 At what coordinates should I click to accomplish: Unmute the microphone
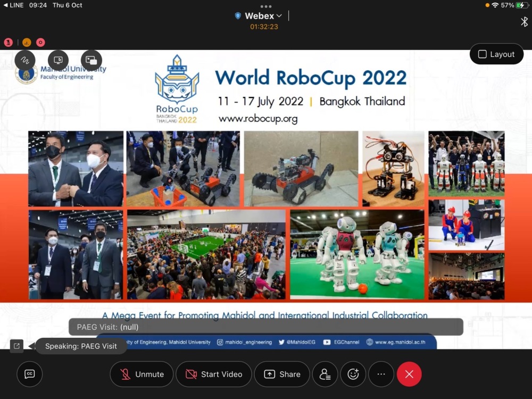point(142,374)
